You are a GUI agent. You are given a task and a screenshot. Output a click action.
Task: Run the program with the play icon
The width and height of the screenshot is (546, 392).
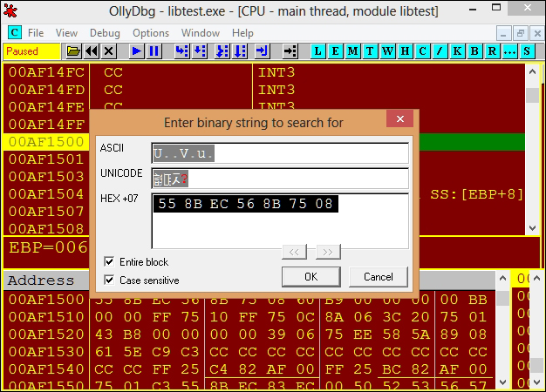coord(136,51)
